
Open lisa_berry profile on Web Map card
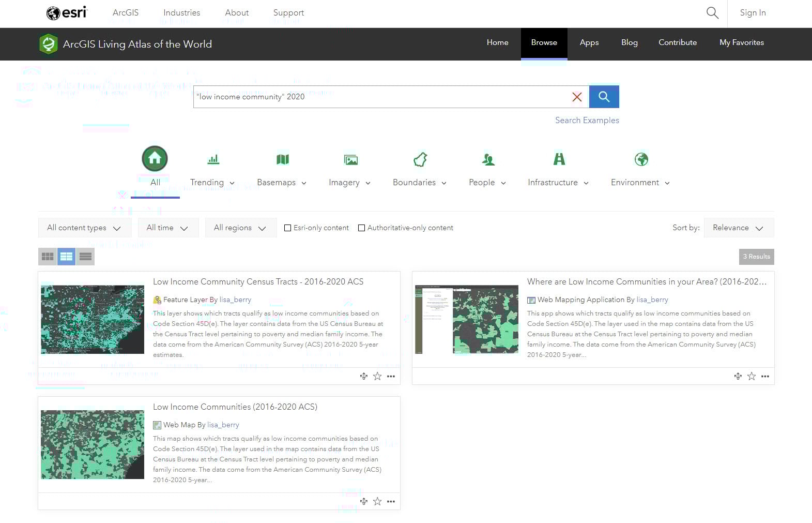coord(223,425)
